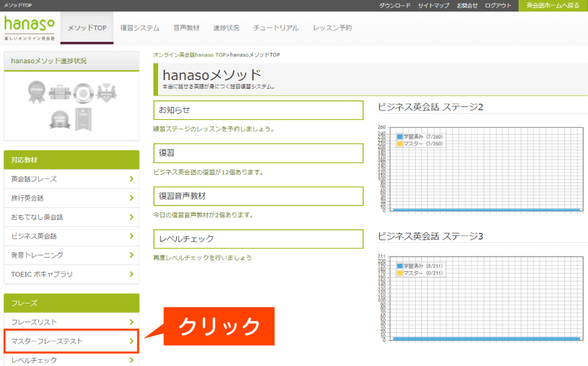Click the arrow beside ビジネス英会話
This screenshot has width=588, height=366.
(x=131, y=236)
